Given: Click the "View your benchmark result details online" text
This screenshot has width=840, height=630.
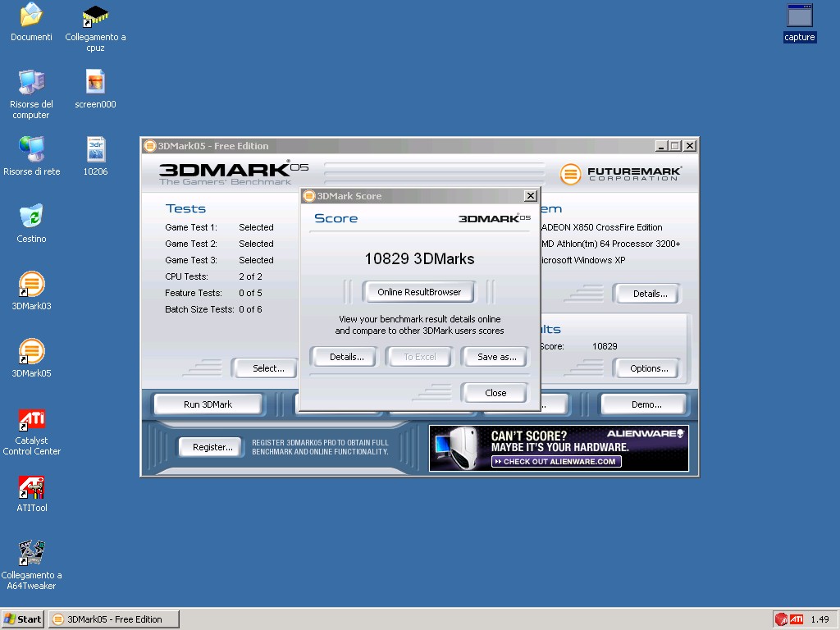Looking at the screenshot, I should (x=419, y=319).
